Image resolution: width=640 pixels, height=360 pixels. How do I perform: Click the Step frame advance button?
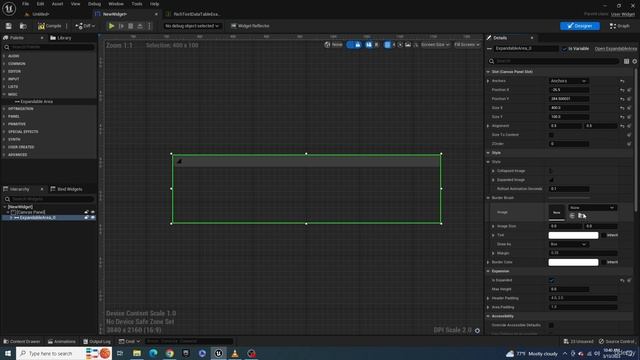[x=121, y=26]
